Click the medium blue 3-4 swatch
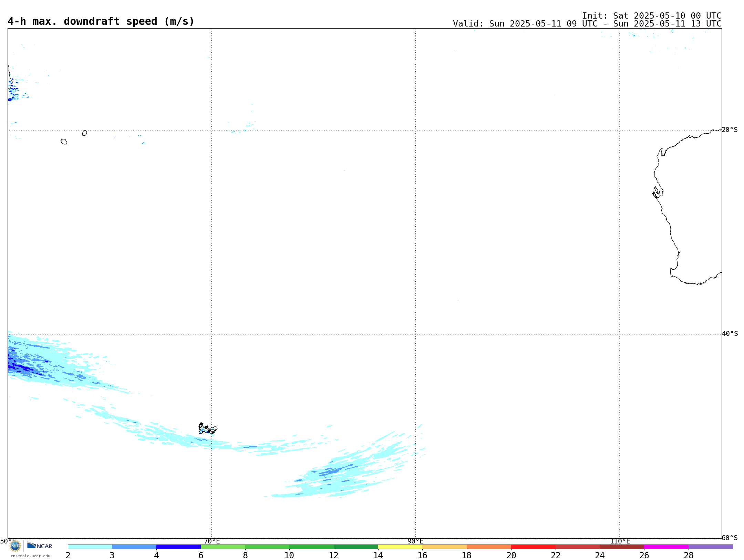The width and height of the screenshot is (744, 560). pos(134,547)
